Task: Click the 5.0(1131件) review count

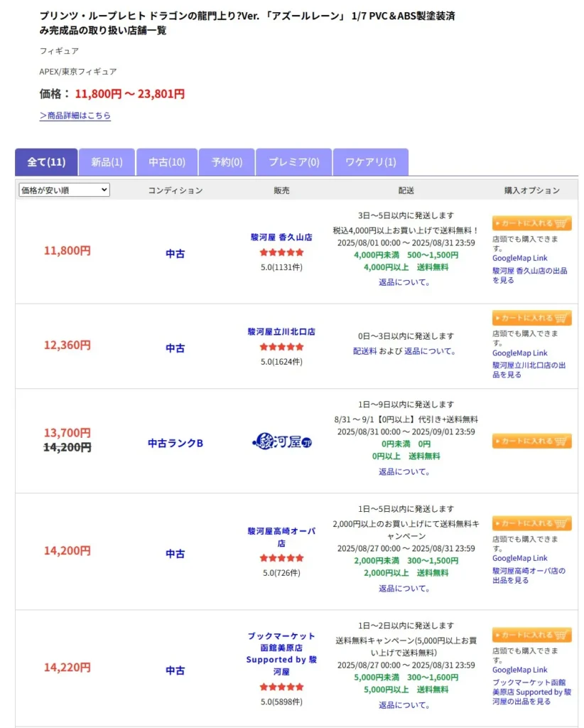Action: pos(281,267)
